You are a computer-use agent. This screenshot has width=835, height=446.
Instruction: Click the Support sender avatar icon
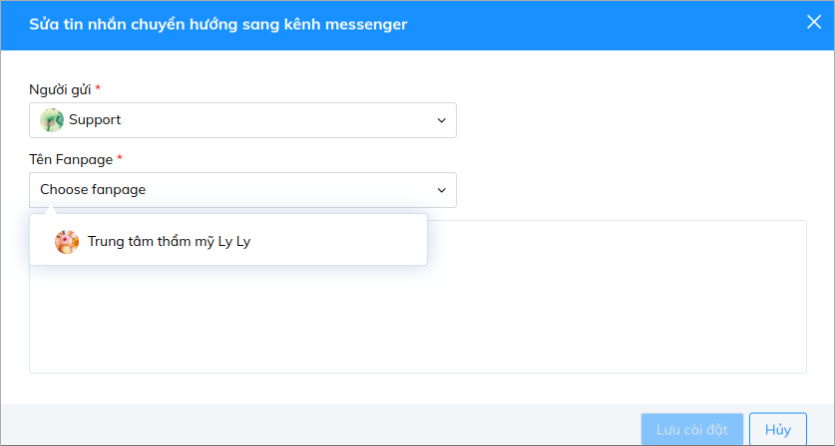tap(52, 120)
